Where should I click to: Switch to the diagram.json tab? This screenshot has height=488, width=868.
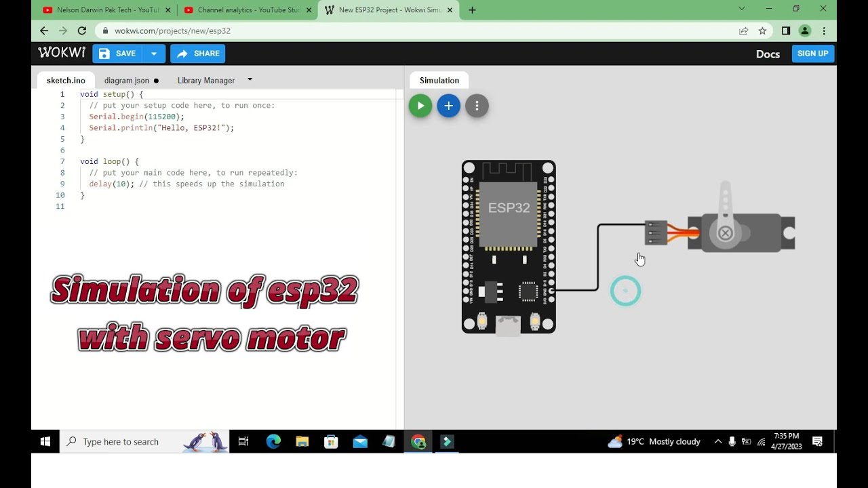click(127, 80)
